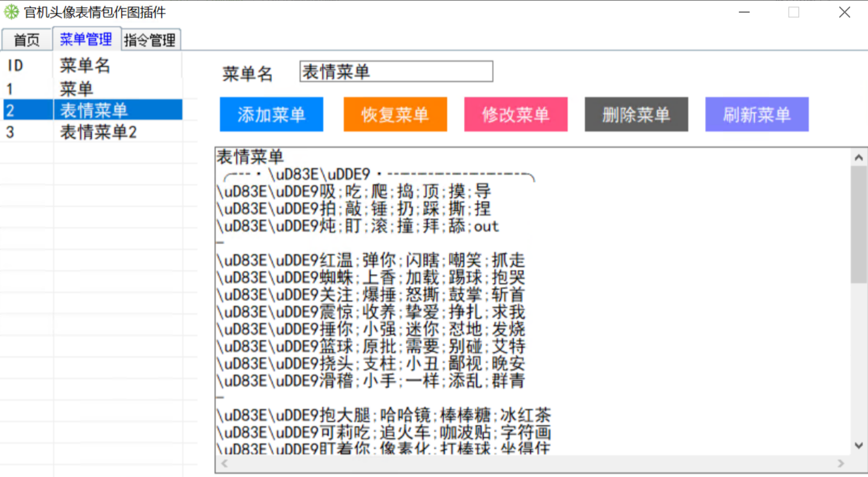
Task: Click the vertical scrollbar down arrow
Action: click(858, 445)
